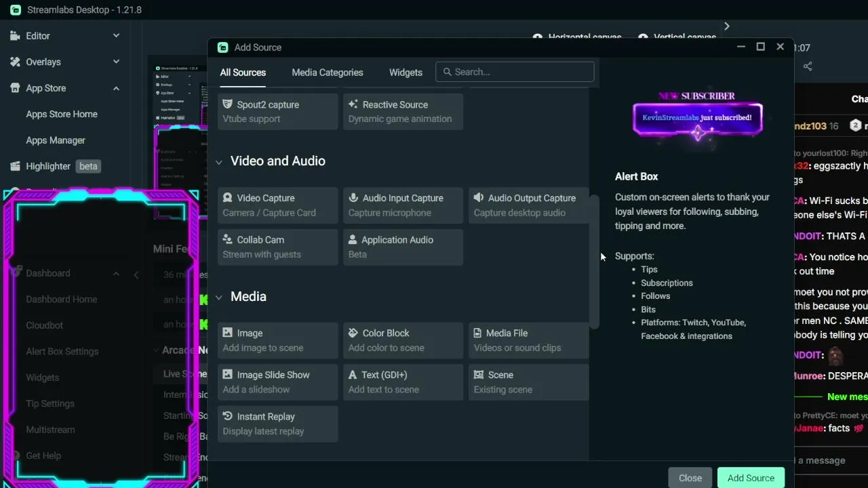
Task: Click the Streamlabs icon in Add Source header
Action: click(223, 47)
